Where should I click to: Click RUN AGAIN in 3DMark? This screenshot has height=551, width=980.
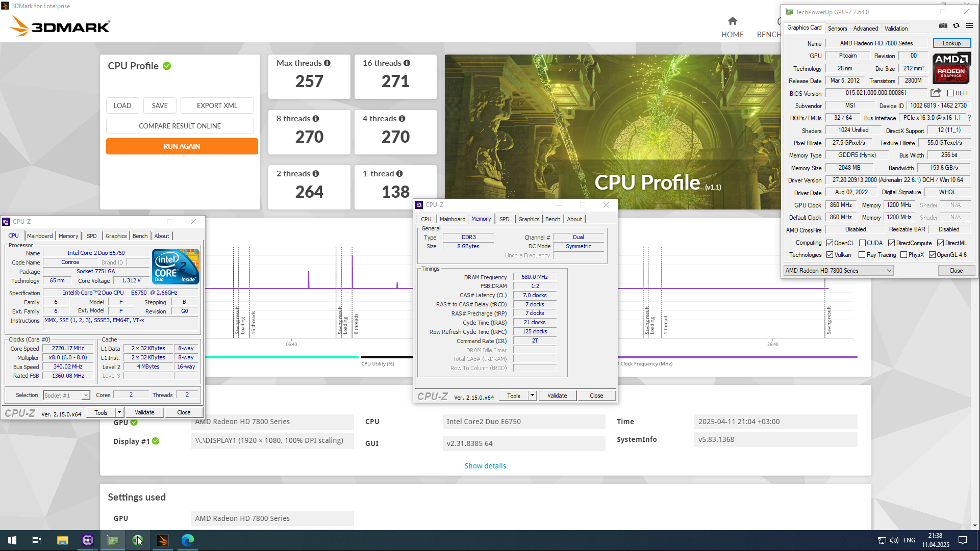coord(182,146)
